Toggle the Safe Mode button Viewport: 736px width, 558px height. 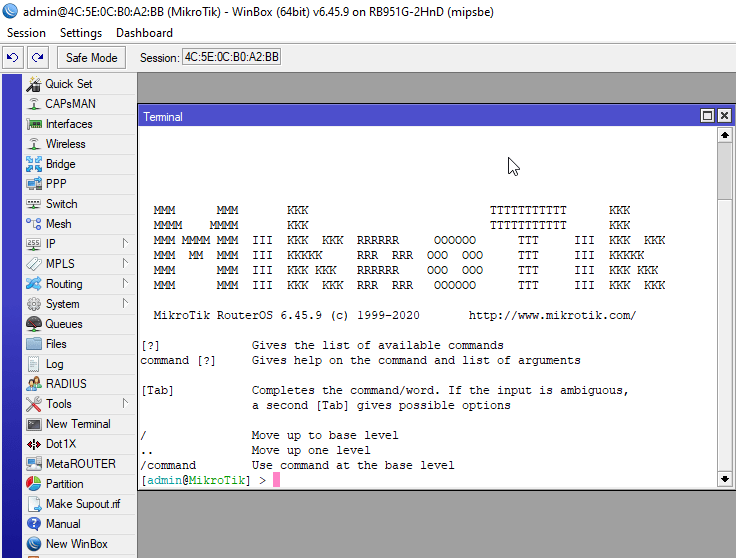pyautogui.click(x=92, y=58)
